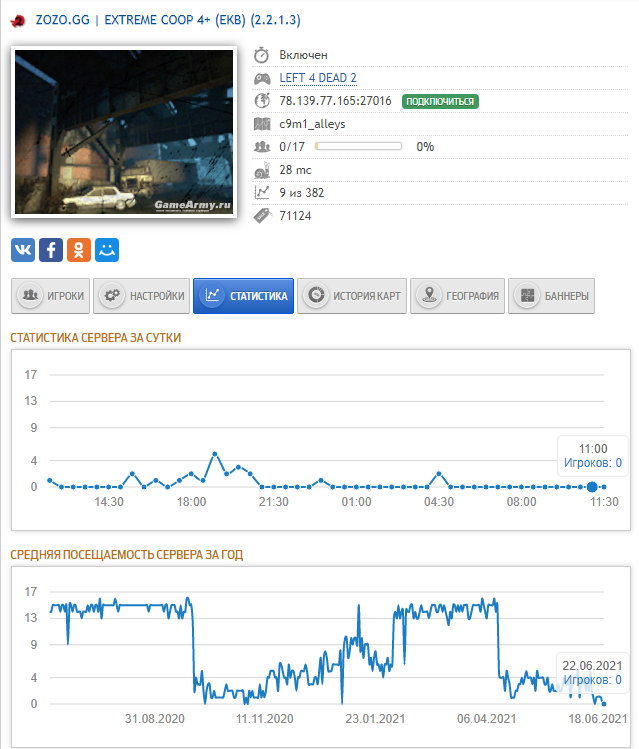The image size is (639, 749).
Task: Select the c9m1_alleys map name
Action: (312, 124)
